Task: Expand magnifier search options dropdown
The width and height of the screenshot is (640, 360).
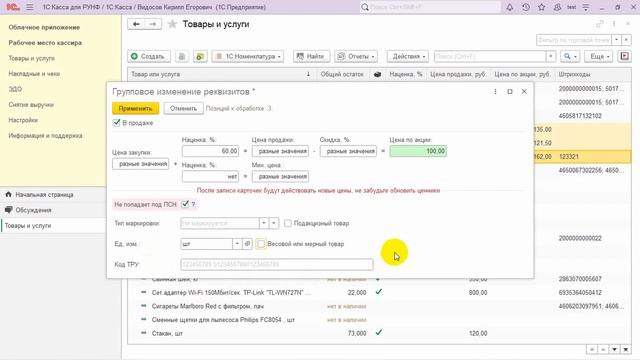Action: (x=570, y=56)
